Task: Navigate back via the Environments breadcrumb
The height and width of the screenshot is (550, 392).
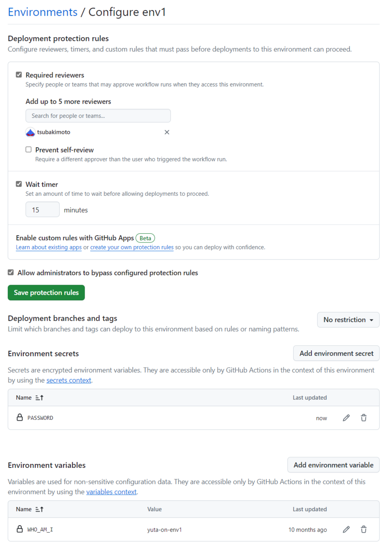Action: tap(42, 12)
